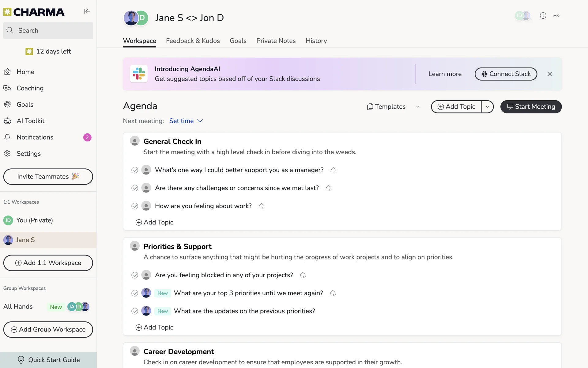Click the Connect Slack button
The image size is (588, 368).
[506, 74]
